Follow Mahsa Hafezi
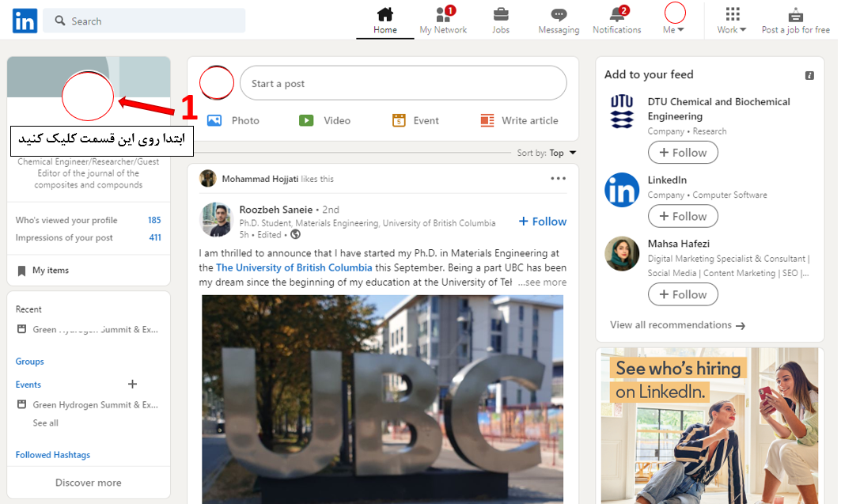This screenshot has width=841, height=504. 683,295
